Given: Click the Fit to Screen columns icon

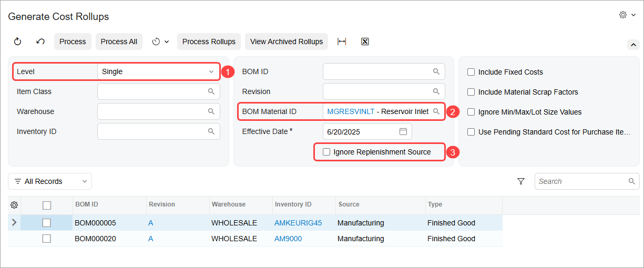Looking at the screenshot, I should (x=342, y=42).
